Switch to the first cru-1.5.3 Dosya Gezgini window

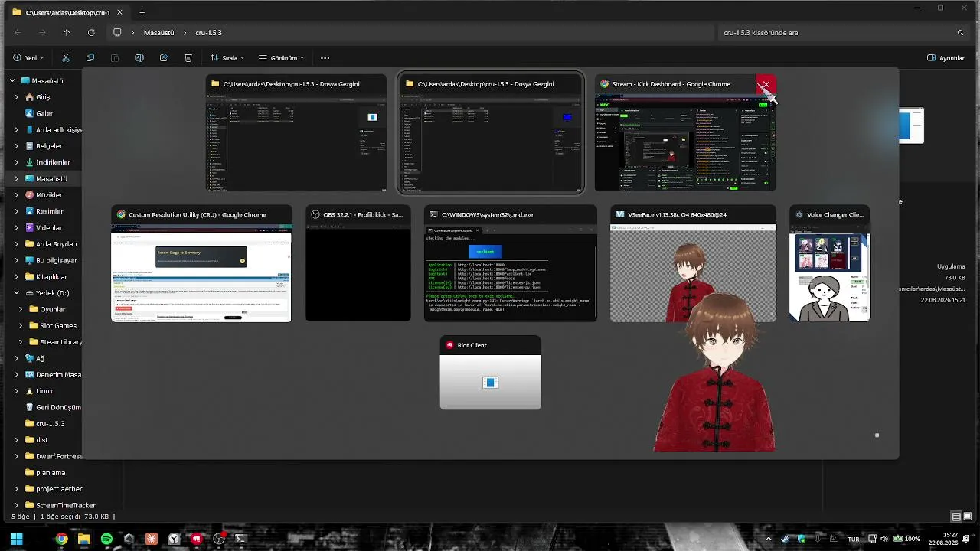[296, 132]
